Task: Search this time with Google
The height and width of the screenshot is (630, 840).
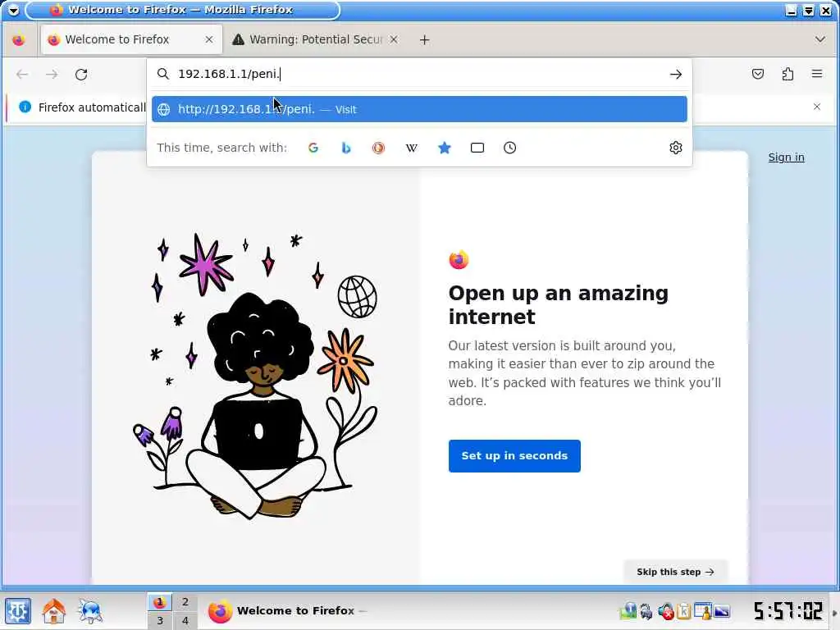Action: (x=313, y=148)
